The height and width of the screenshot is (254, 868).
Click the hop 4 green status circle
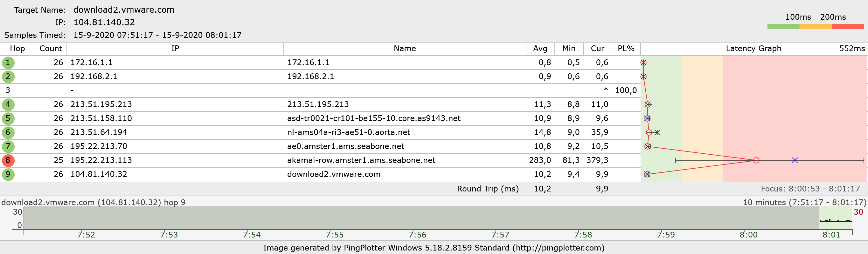click(x=8, y=105)
